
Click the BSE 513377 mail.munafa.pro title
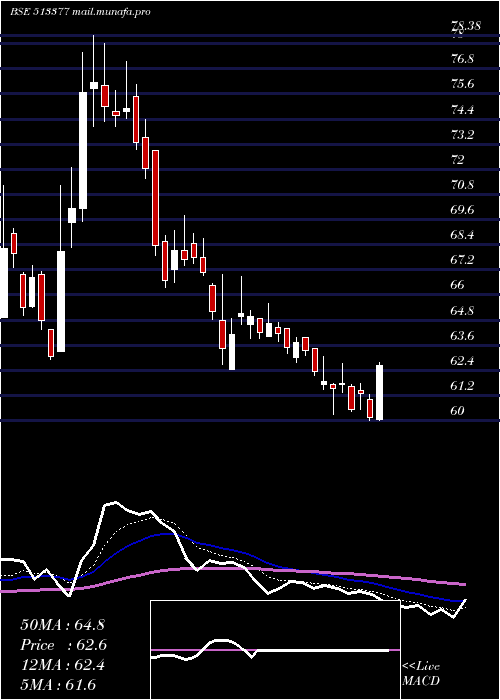80,12
